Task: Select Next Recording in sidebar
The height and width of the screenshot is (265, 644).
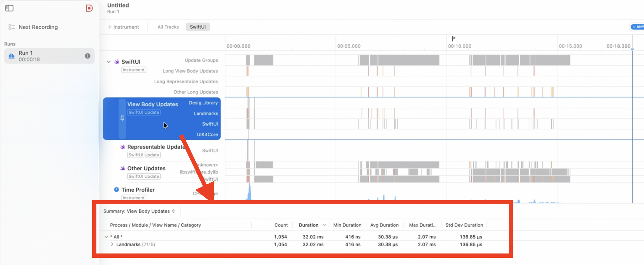Action: coord(38,27)
